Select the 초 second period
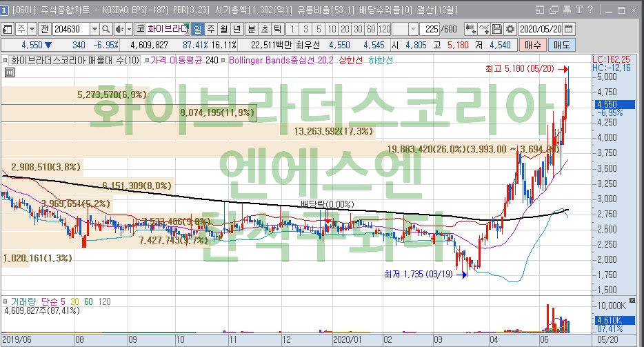 coord(265,29)
